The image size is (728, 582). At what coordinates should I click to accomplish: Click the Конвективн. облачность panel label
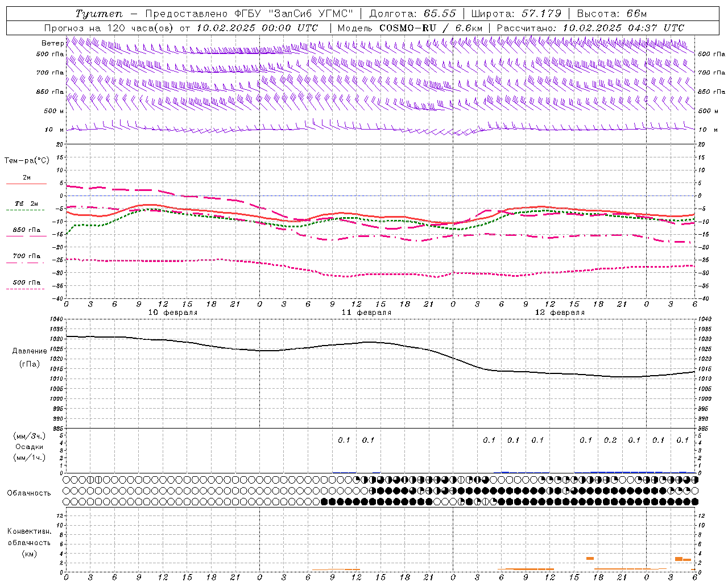point(29,542)
